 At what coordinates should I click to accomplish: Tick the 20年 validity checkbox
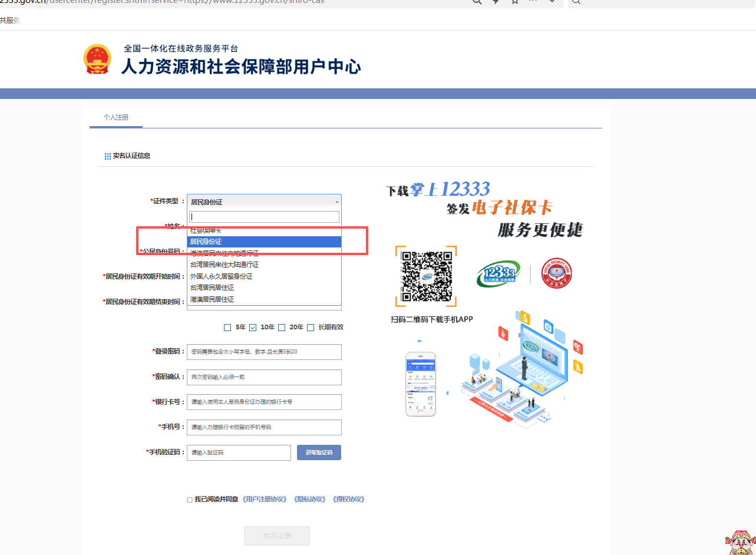(x=282, y=328)
